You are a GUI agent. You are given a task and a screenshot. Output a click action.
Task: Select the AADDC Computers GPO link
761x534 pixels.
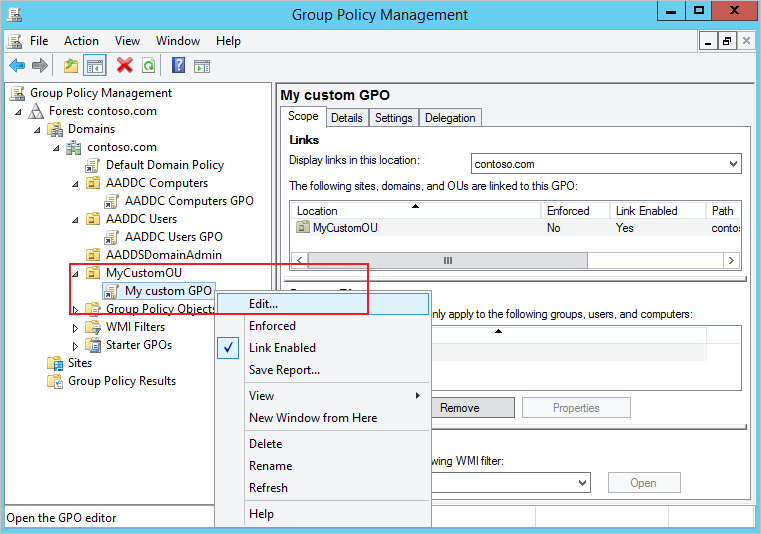pos(189,201)
